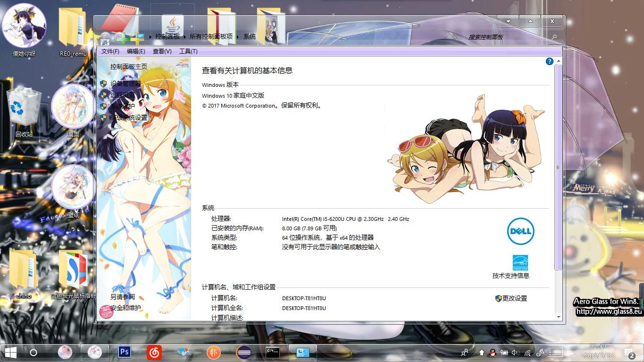Viewport: 644px width, 362px height.
Task: Open the 工具(T) menu
Action: (x=189, y=51)
